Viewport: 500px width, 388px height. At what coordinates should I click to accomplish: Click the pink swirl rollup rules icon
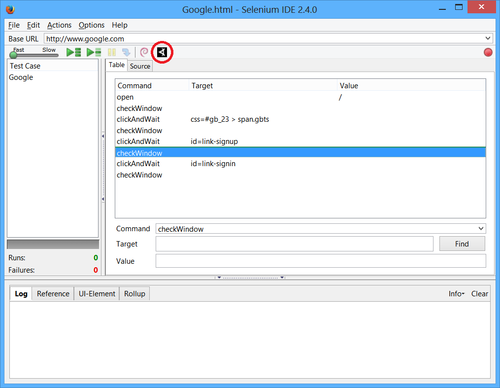point(144,52)
